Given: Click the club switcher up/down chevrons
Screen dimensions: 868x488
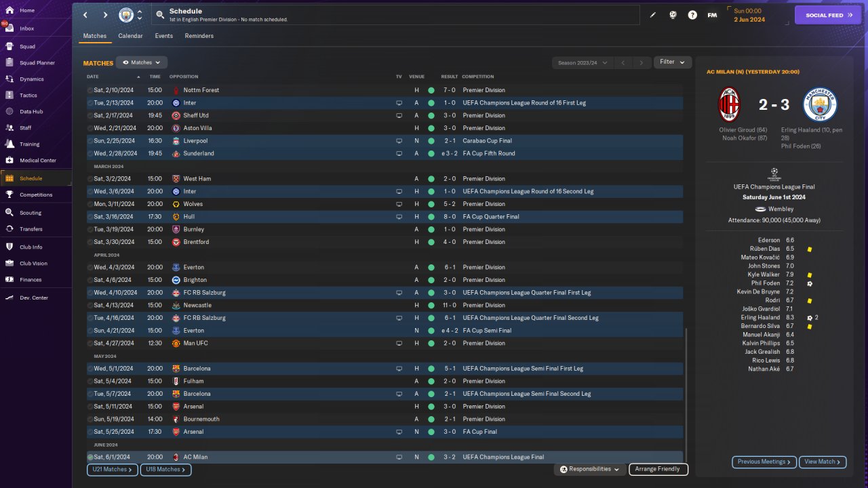Looking at the screenshot, I should point(140,15).
